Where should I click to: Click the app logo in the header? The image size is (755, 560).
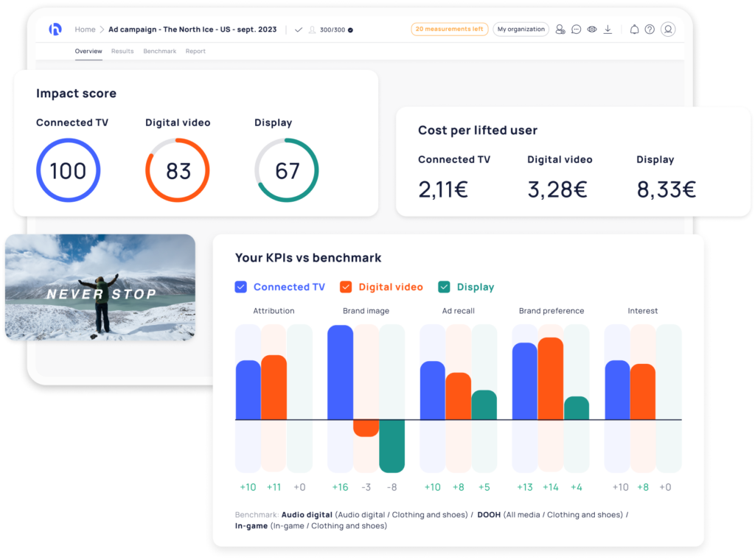(55, 29)
